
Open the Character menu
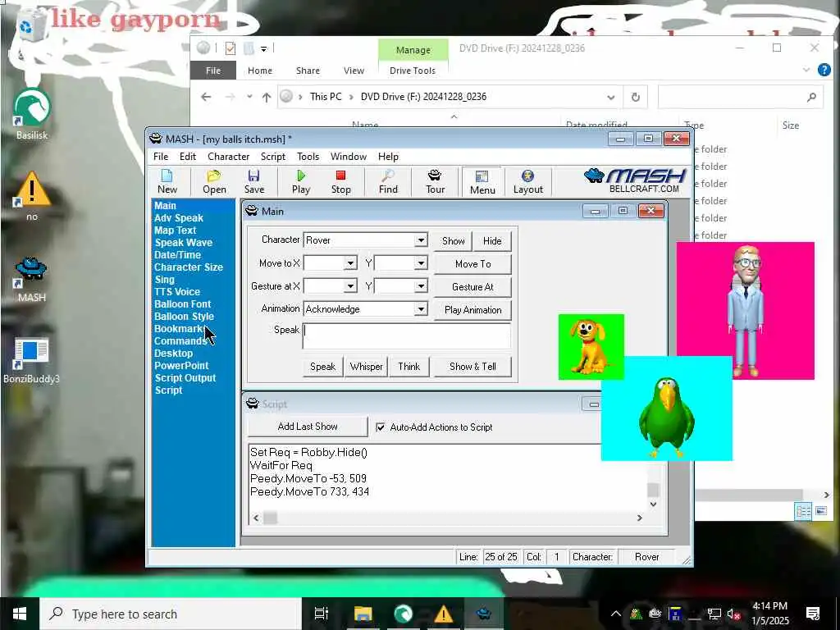coord(228,157)
